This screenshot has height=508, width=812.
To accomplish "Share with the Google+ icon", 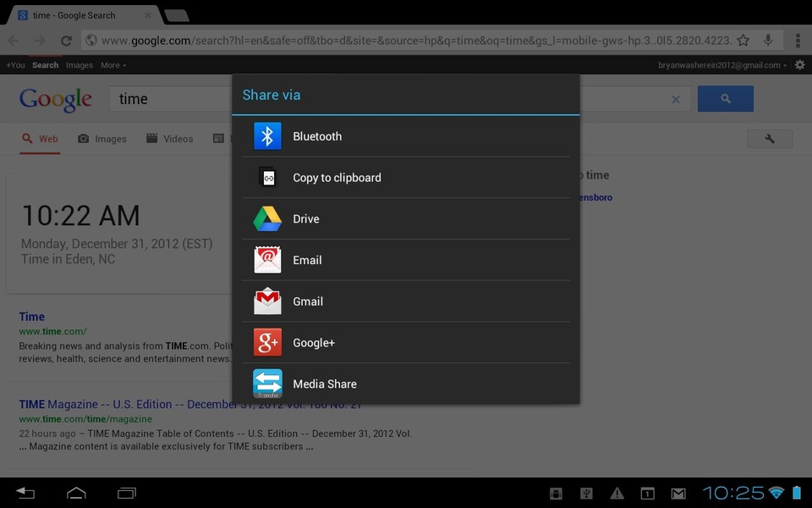I will pos(267,343).
